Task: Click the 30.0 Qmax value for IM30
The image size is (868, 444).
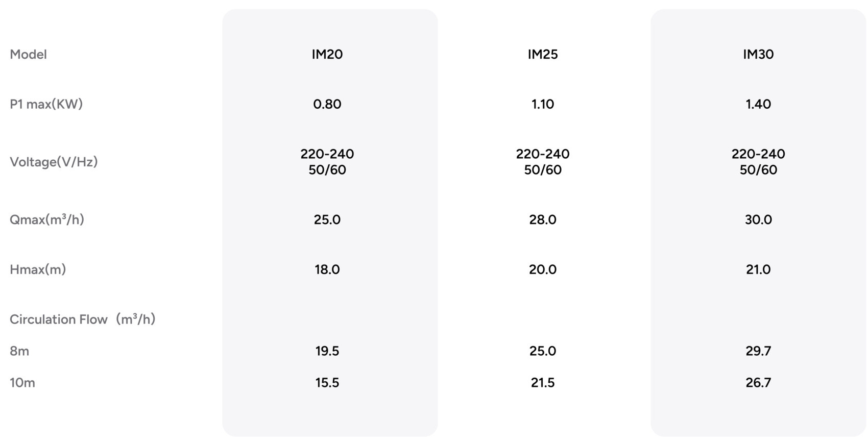Action: tap(758, 219)
